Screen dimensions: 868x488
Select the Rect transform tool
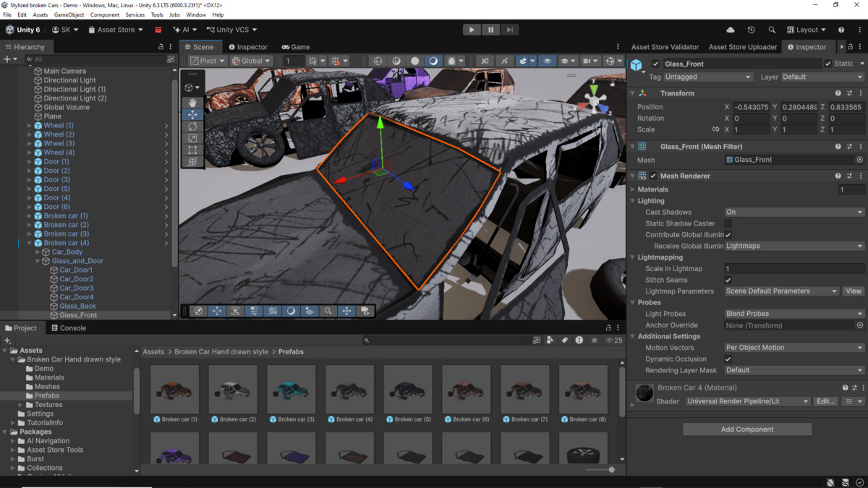[192, 150]
